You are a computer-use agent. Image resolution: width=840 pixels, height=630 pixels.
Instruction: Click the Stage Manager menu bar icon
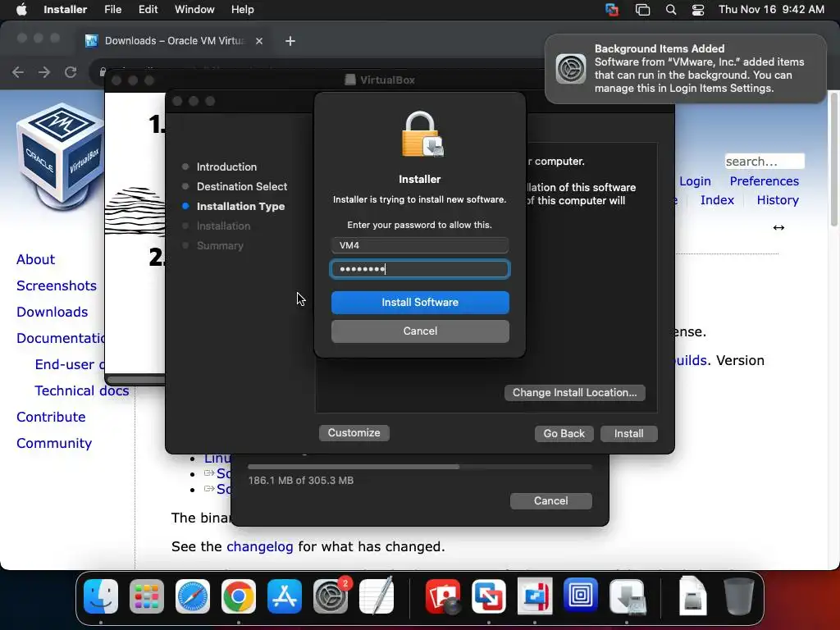click(642, 10)
